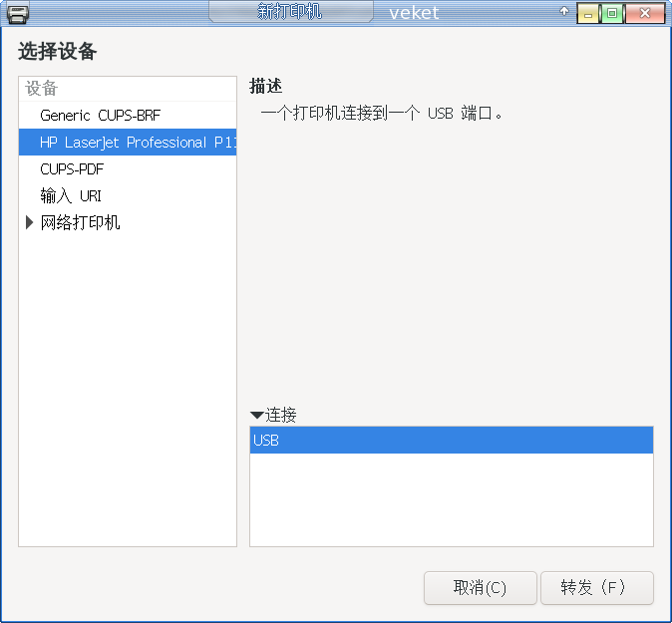The image size is (672, 623).
Task: Select HP LaserJet Professional device
Action: [128, 143]
